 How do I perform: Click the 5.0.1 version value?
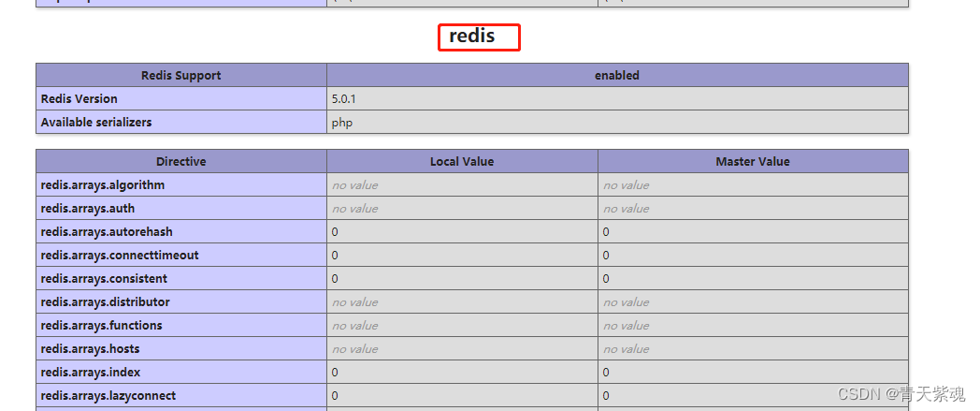click(344, 99)
